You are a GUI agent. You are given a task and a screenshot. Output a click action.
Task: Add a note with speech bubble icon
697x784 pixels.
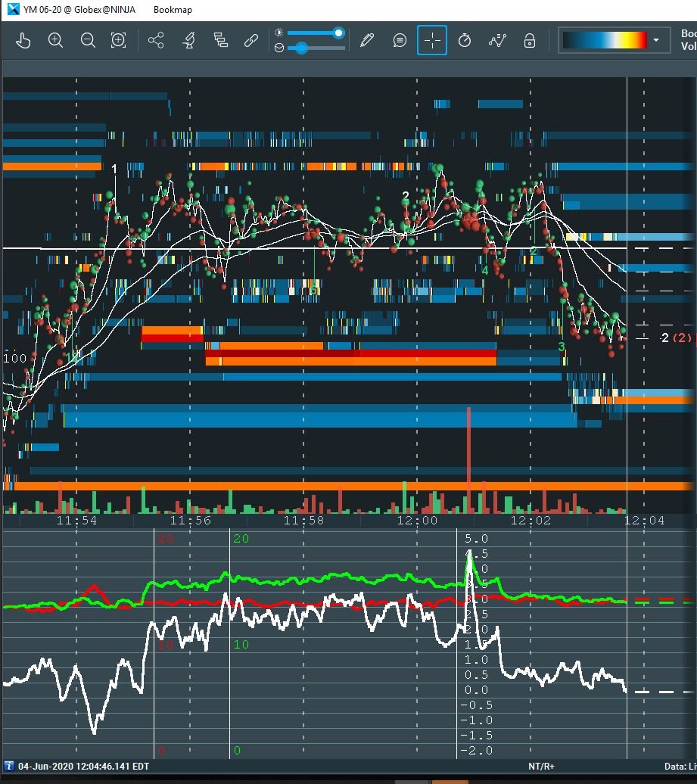400,41
